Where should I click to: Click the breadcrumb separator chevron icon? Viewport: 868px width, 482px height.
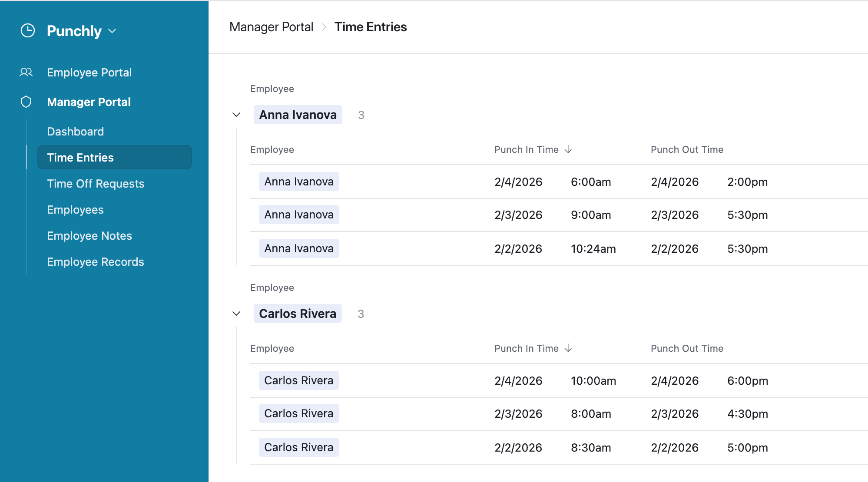point(324,27)
